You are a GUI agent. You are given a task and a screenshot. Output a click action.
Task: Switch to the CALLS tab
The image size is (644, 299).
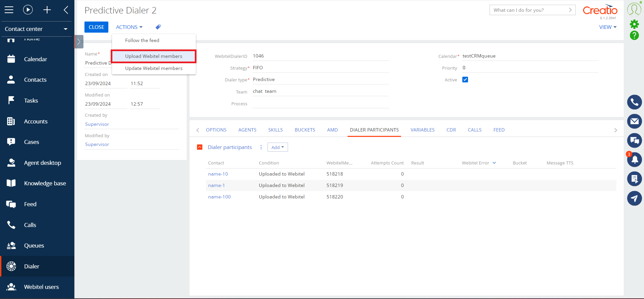click(x=475, y=130)
